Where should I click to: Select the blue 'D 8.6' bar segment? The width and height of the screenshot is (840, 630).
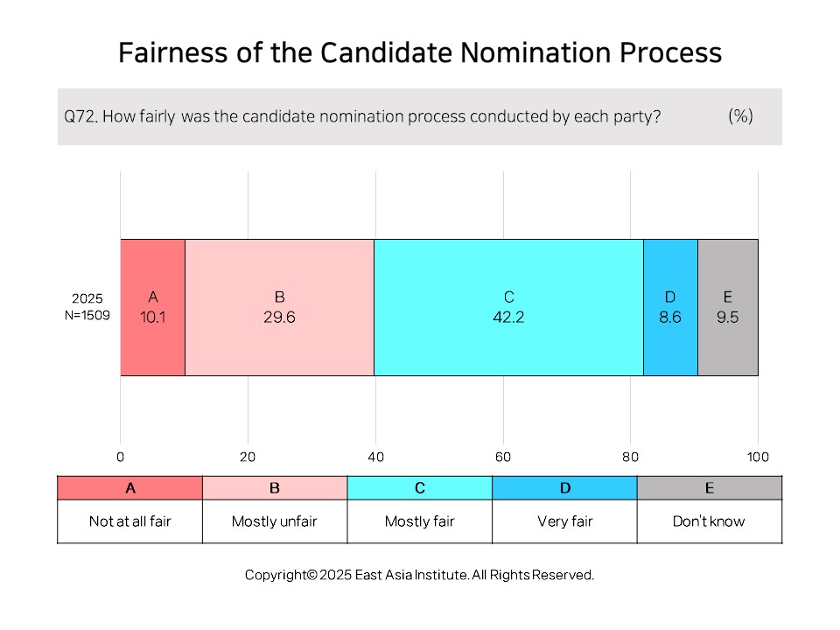(671, 307)
